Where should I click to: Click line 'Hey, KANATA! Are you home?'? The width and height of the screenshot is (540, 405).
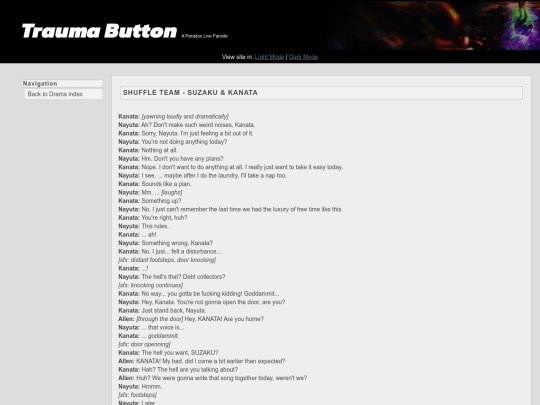click(x=224, y=319)
